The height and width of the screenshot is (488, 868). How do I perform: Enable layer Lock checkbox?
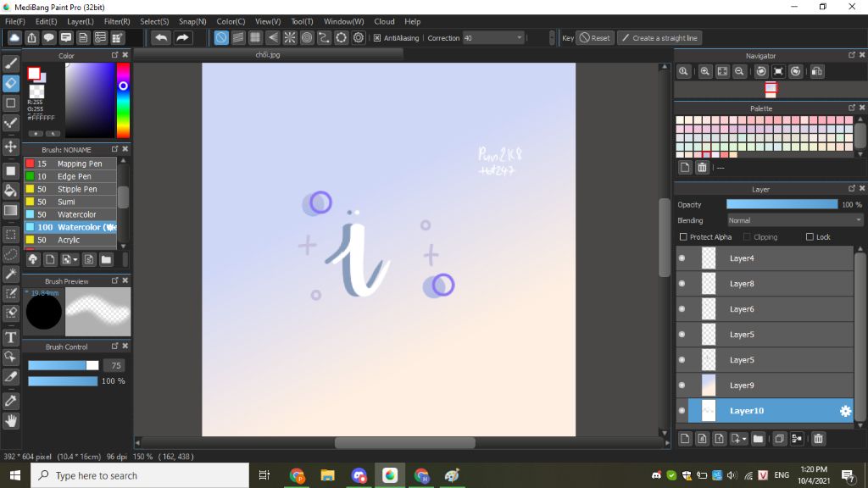coord(810,237)
